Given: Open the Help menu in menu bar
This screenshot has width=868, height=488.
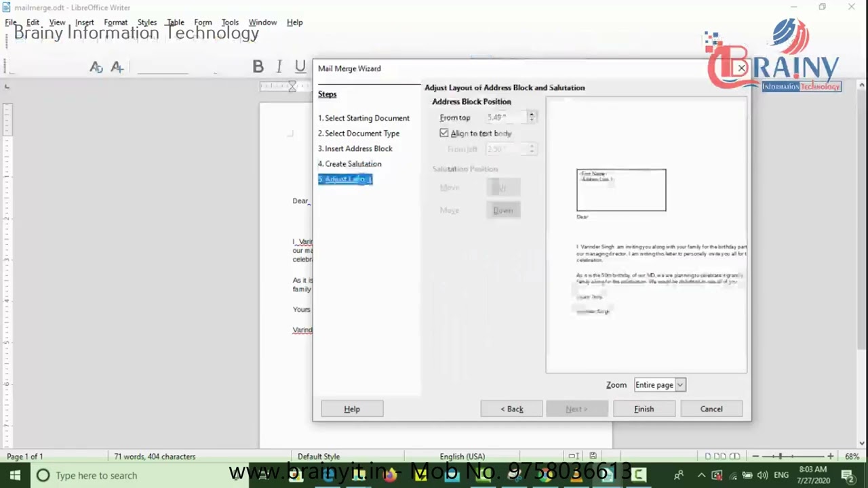Looking at the screenshot, I should (x=294, y=22).
